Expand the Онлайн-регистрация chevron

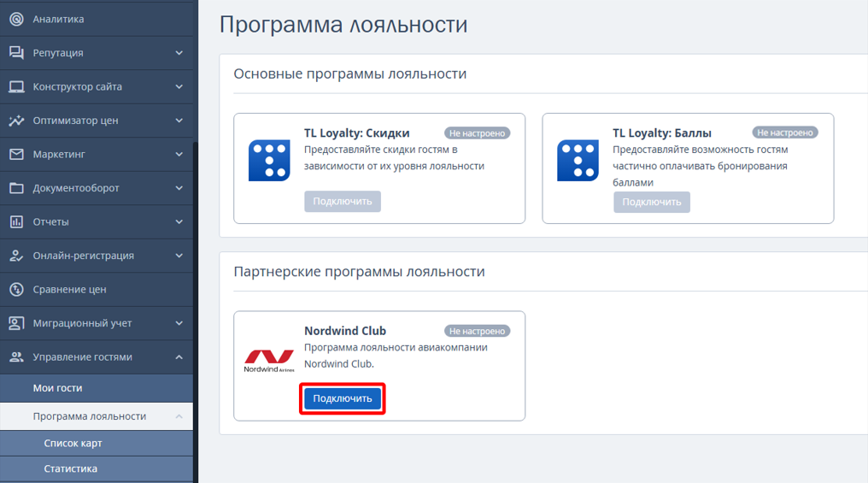(x=179, y=256)
